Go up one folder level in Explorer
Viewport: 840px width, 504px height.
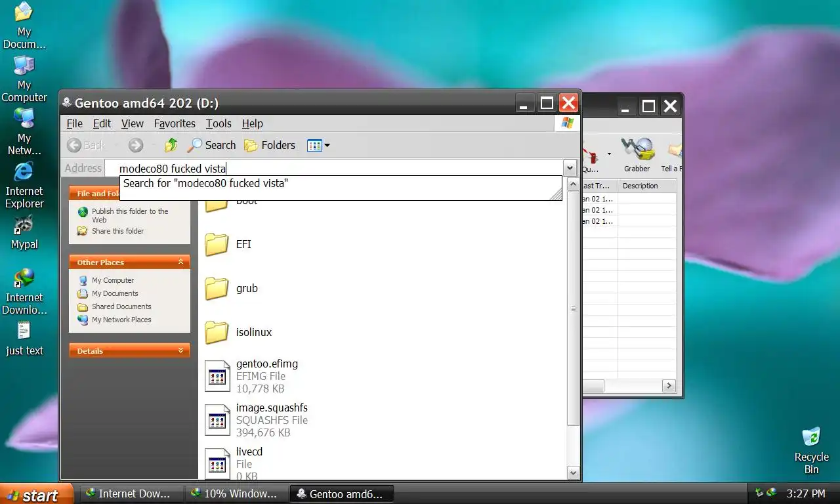(171, 145)
